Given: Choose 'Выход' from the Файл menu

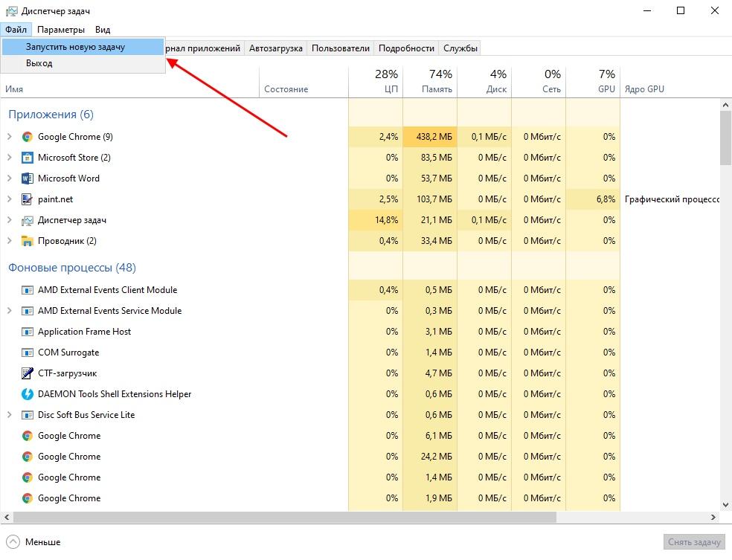Looking at the screenshot, I should 39,64.
